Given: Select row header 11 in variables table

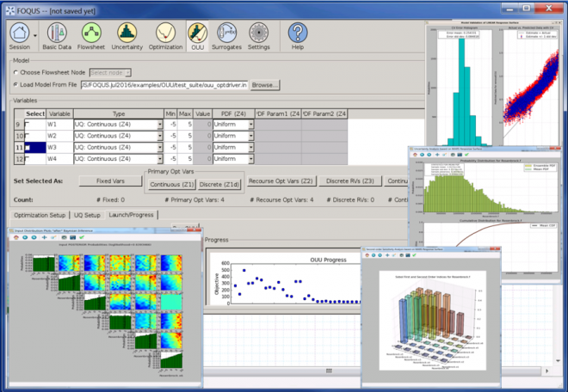Looking at the screenshot, I should (19, 147).
